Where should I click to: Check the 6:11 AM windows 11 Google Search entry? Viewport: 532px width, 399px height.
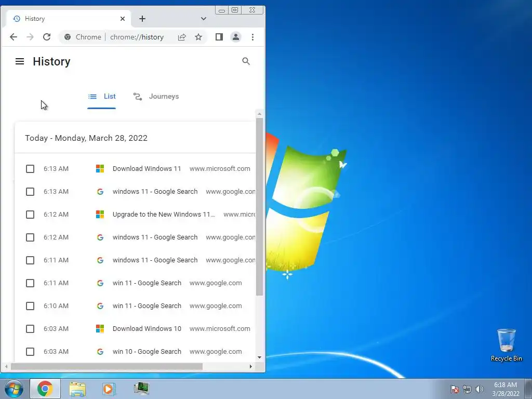click(30, 260)
